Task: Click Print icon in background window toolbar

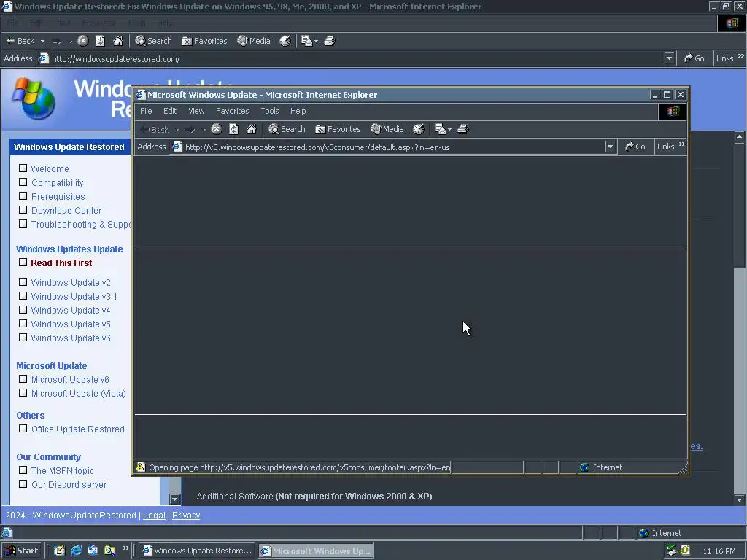Action: (330, 41)
